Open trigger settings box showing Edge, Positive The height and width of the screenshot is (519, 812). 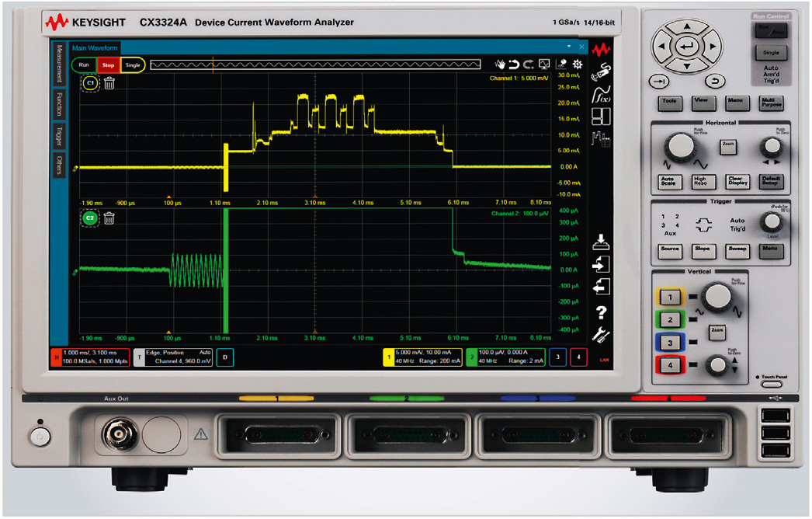(x=173, y=357)
